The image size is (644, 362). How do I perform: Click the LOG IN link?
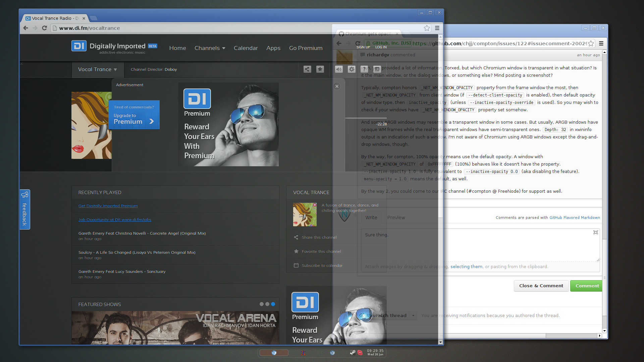(x=381, y=47)
